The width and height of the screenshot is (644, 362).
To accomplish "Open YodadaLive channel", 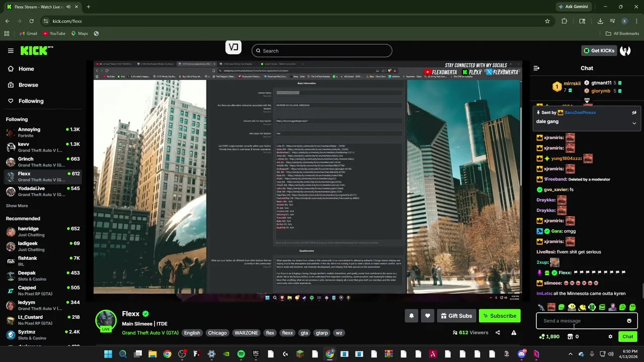I will pyautogui.click(x=43, y=192).
